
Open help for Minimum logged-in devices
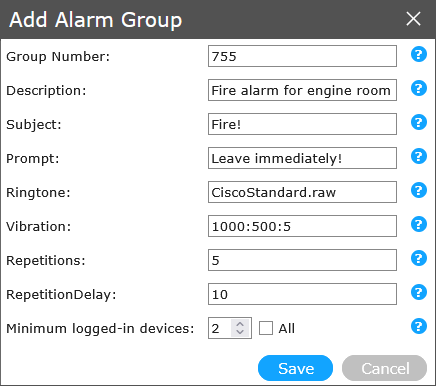click(419, 326)
